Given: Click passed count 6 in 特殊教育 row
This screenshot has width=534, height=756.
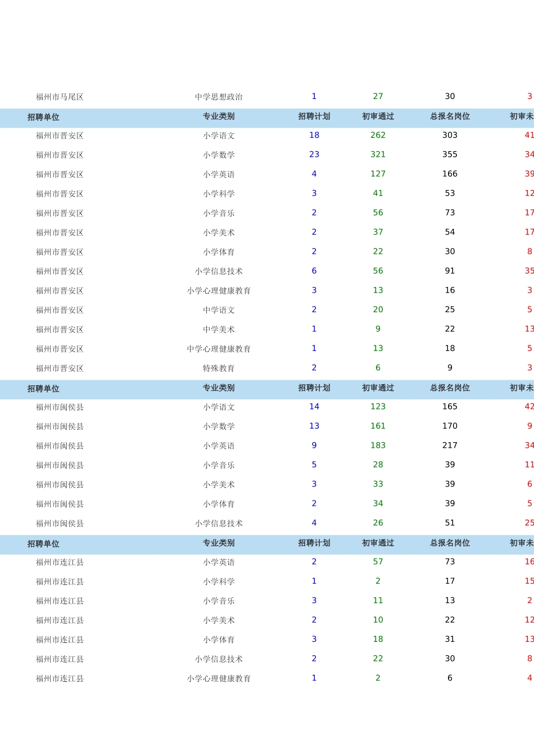Looking at the screenshot, I should 378,368.
